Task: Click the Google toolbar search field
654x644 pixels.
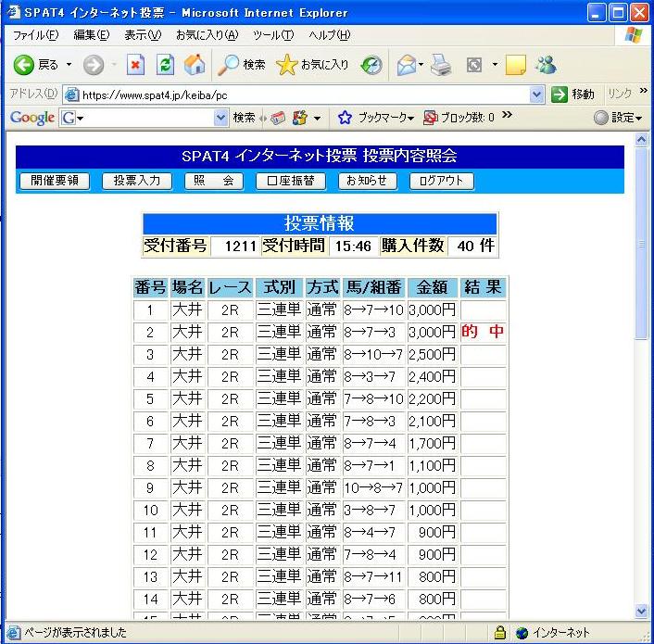Action: (144, 118)
